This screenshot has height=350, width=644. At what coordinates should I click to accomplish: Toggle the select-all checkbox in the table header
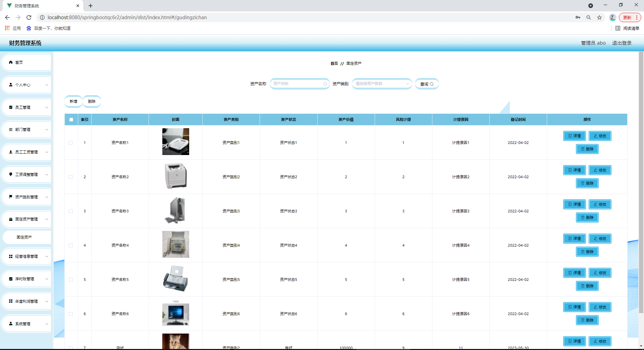click(x=71, y=119)
